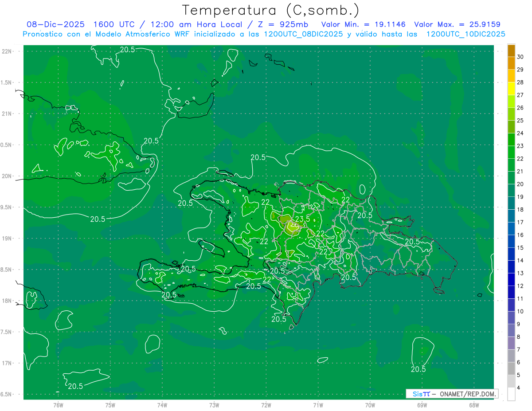Click the Valor Min. = 19.1146 readout

point(363,24)
